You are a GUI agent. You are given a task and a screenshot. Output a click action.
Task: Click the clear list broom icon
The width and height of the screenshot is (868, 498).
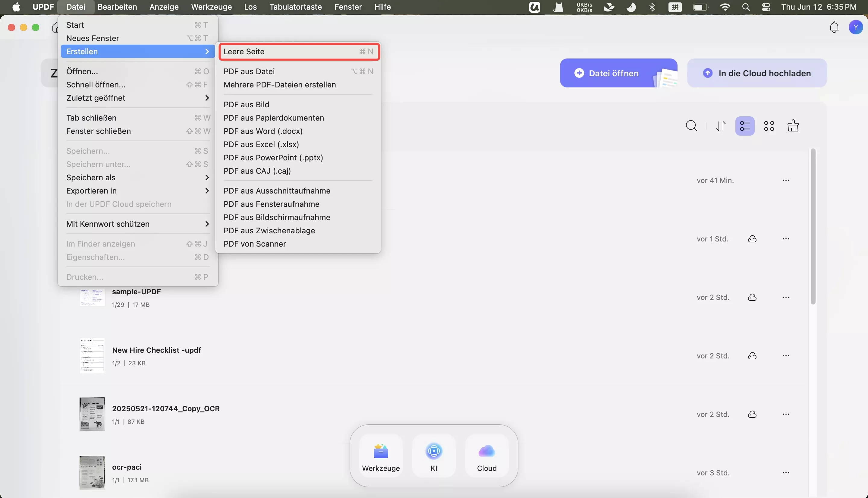point(793,126)
